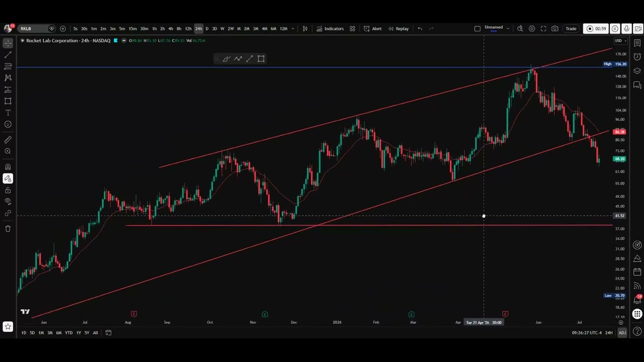The width and height of the screenshot is (644, 362).
Task: Pick the brush tool in floating toolbar
Action: point(226,59)
